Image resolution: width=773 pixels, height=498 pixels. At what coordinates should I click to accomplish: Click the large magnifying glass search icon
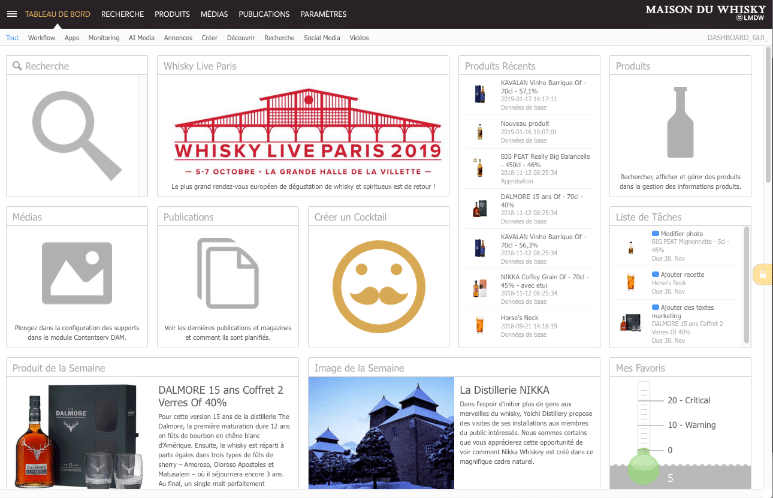pos(77,136)
